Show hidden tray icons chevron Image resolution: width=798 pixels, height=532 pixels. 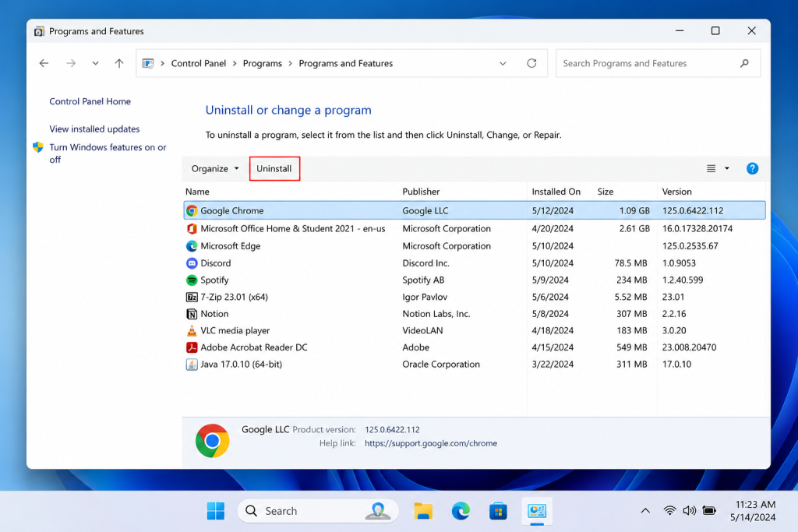click(x=645, y=511)
